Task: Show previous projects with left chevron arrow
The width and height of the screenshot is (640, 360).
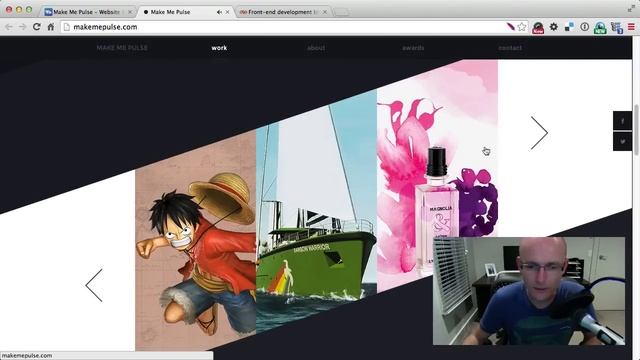Action: tap(94, 285)
